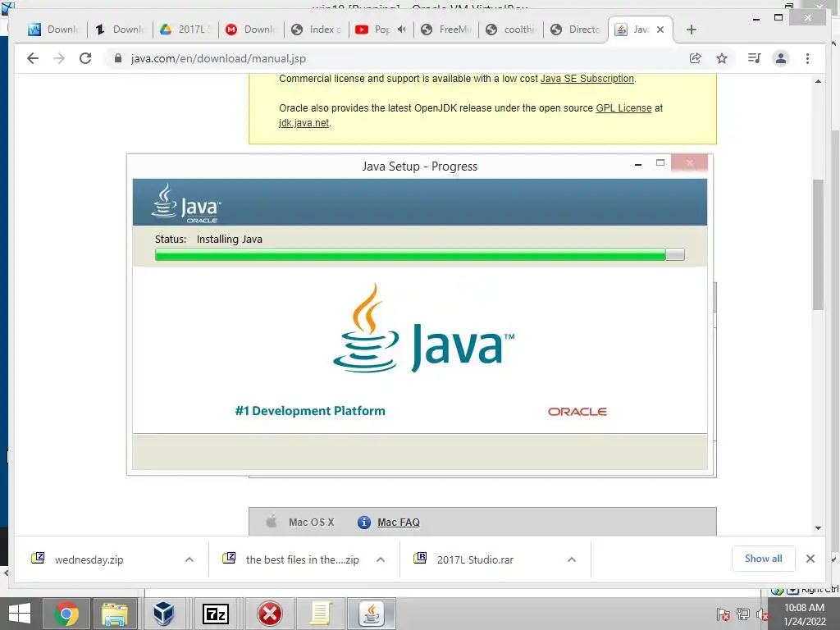This screenshot has width=840, height=630.
Task: Reload the java.com page
Action: point(85,58)
